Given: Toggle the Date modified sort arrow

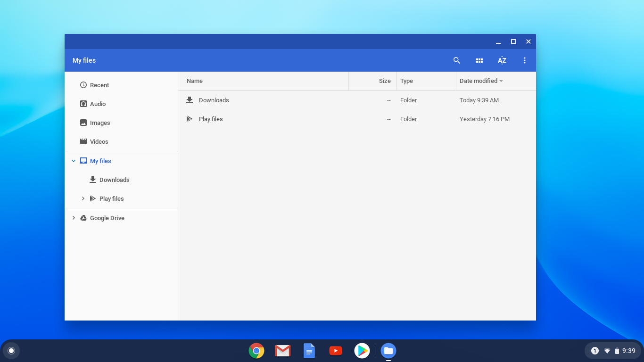Looking at the screenshot, I should [x=501, y=81].
